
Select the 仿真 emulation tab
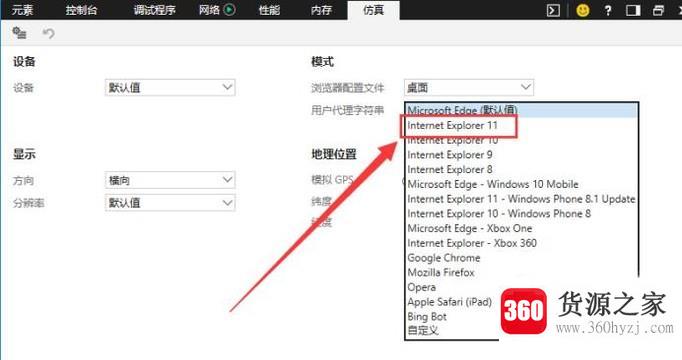click(x=373, y=10)
